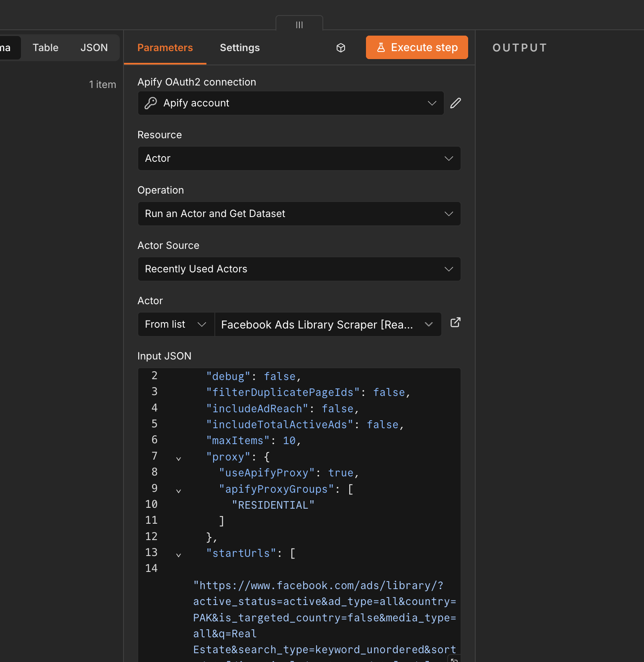Click the Apify OAuth2 connection label
644x662 pixels.
click(197, 82)
